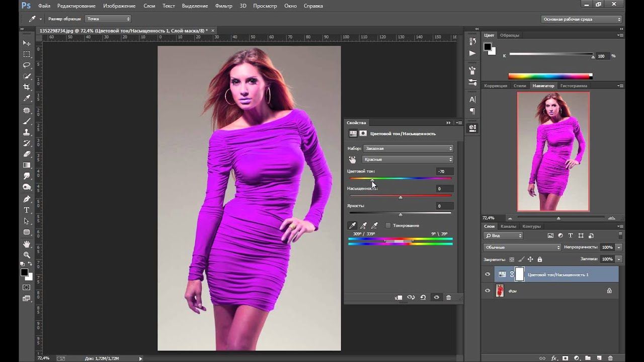Click the on-image adjustment hand icon

[352, 159]
